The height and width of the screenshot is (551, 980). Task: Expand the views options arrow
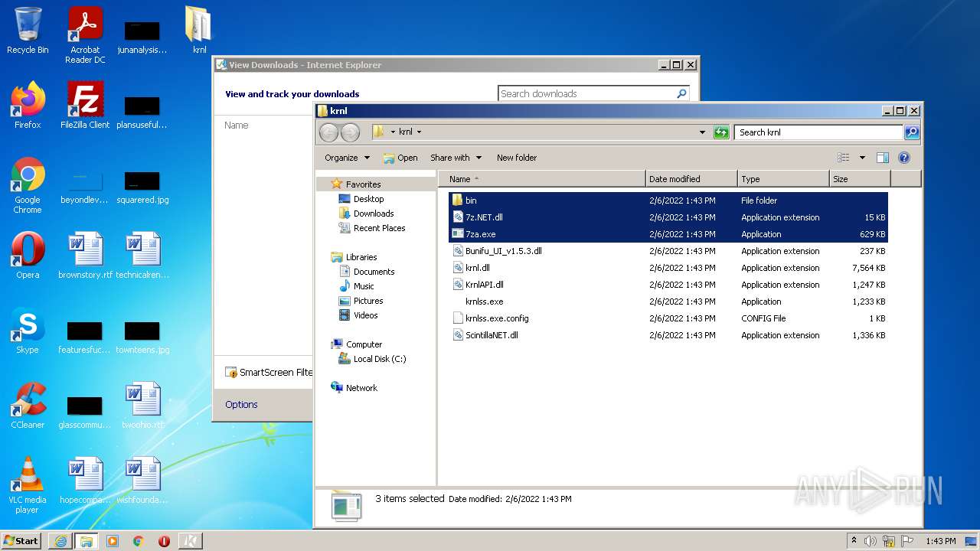point(862,158)
